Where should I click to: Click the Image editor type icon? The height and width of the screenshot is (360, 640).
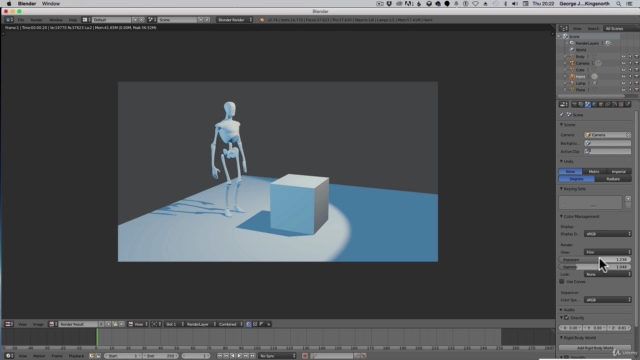[9, 324]
